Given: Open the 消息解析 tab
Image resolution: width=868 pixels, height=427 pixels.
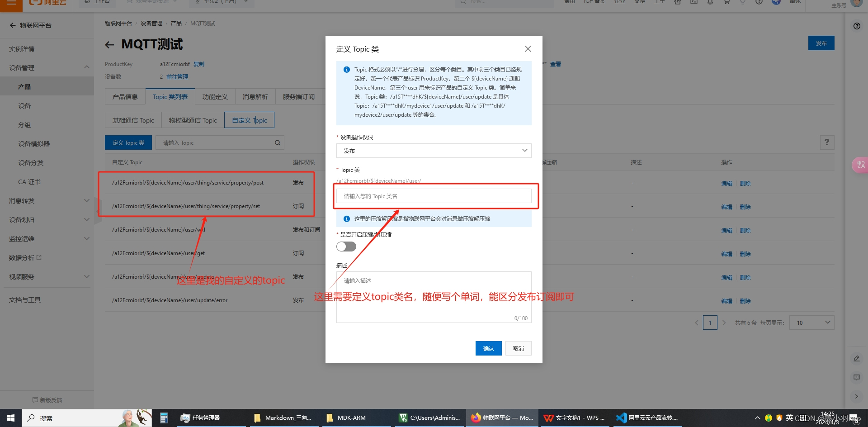Looking at the screenshot, I should [255, 97].
